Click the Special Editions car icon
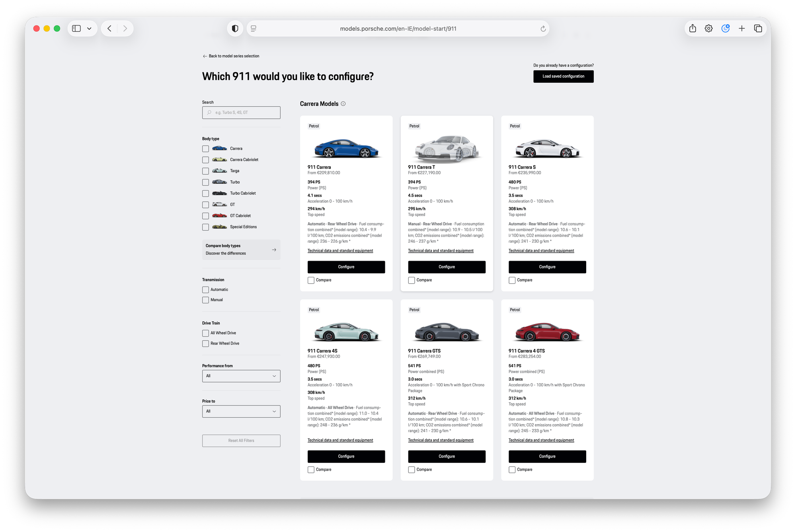Image resolution: width=796 pixels, height=532 pixels. pos(219,227)
